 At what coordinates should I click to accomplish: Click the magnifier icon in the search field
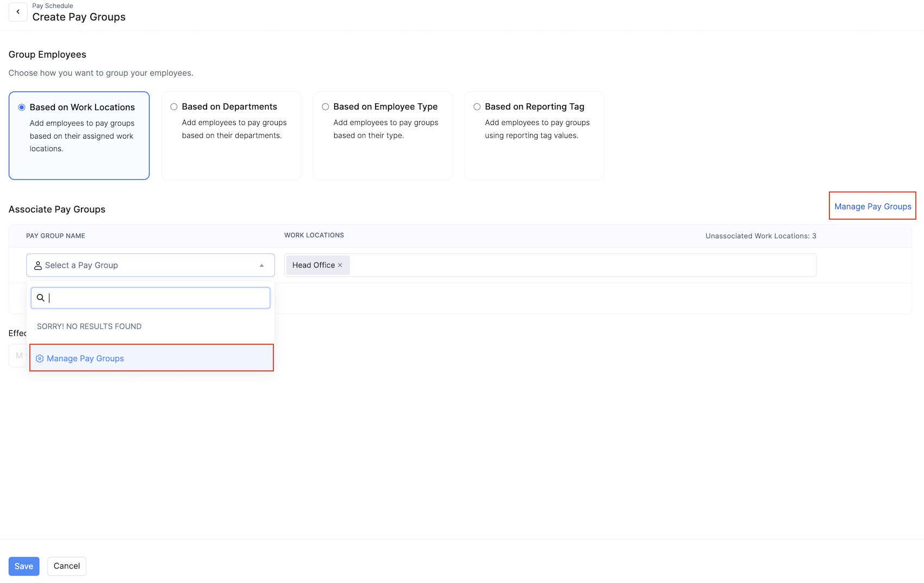coord(41,297)
